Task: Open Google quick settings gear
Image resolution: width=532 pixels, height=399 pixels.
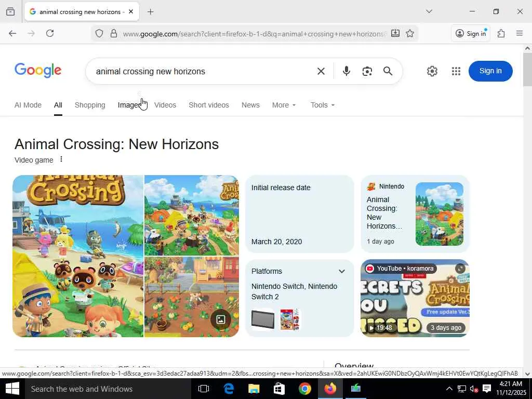Action: [432, 71]
